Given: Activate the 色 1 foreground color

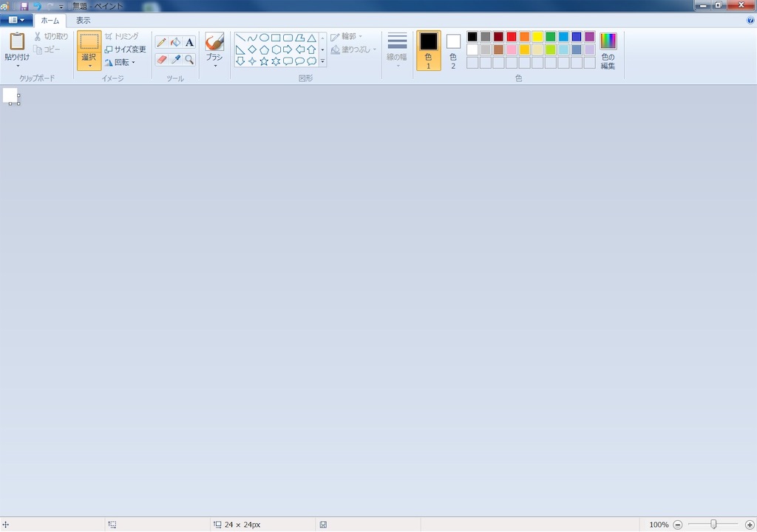Looking at the screenshot, I should click(x=429, y=51).
